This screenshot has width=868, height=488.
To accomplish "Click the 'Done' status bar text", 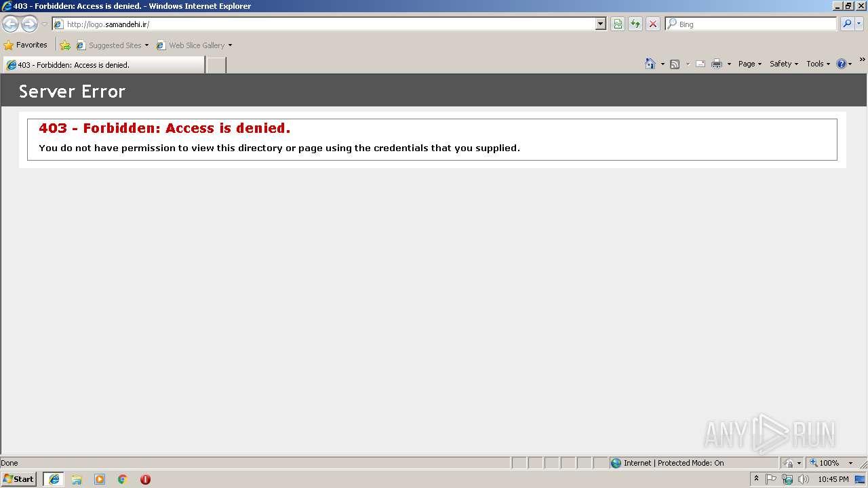I will pos(9,463).
